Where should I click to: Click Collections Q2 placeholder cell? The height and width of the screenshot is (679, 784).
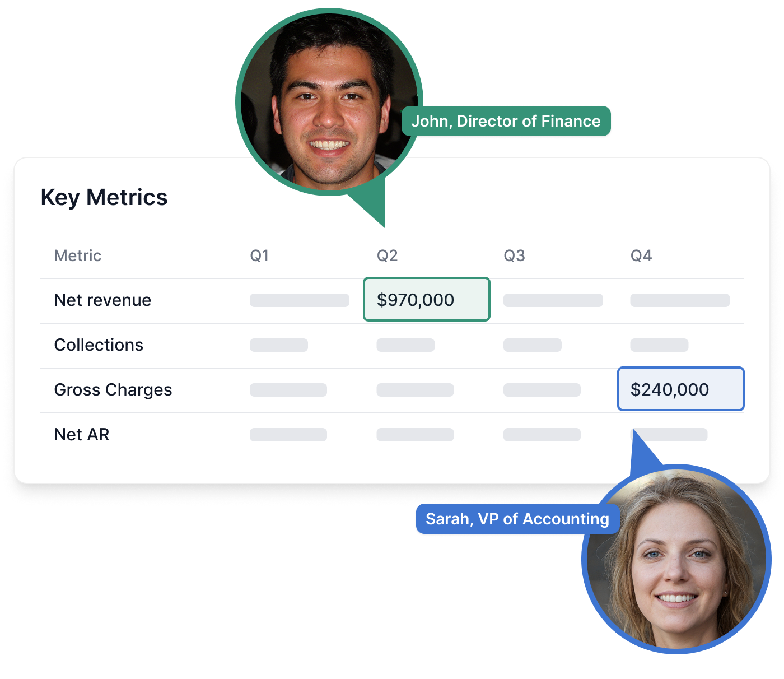click(x=405, y=345)
